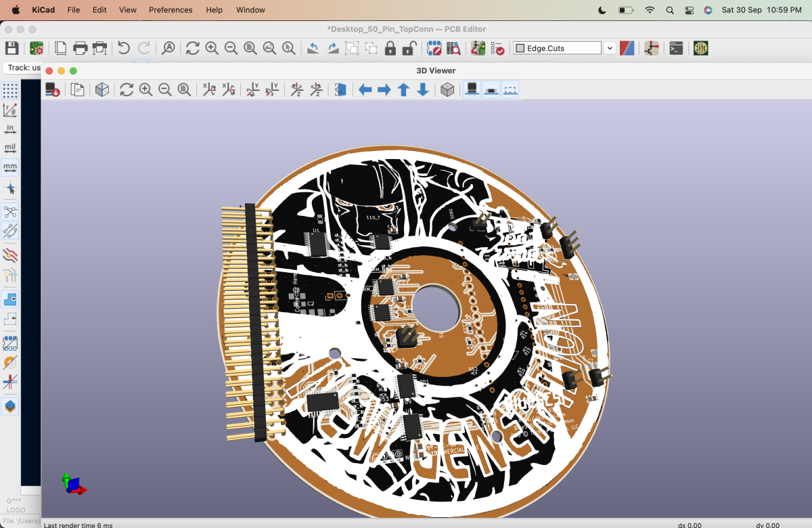Screen dimensions: 812x528
Task: Zoom to fit in the 3D Viewer
Action: 184,89
